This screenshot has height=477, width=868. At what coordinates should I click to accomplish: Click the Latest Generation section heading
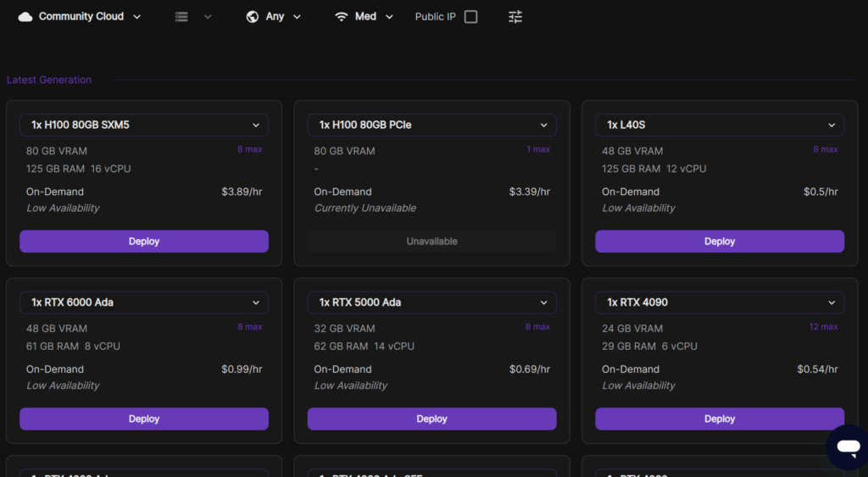click(x=49, y=80)
